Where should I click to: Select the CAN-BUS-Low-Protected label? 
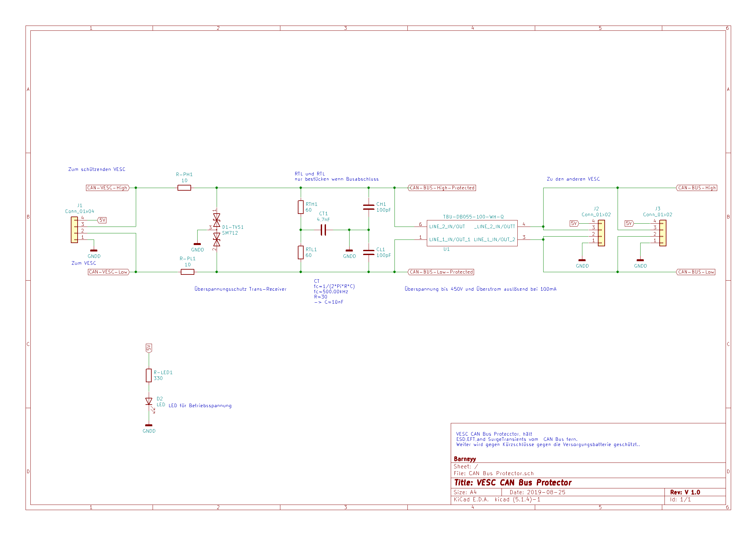coord(440,272)
